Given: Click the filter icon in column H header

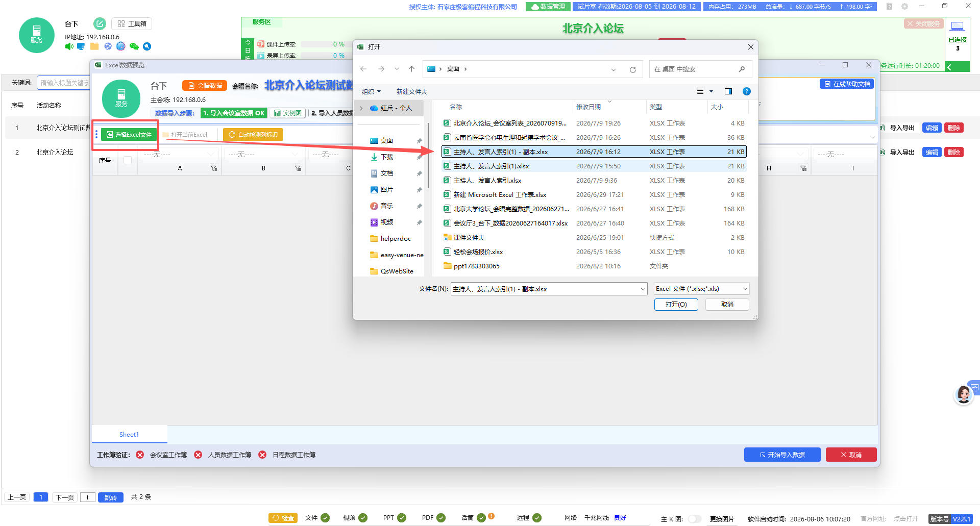Looking at the screenshot, I should pos(803,168).
